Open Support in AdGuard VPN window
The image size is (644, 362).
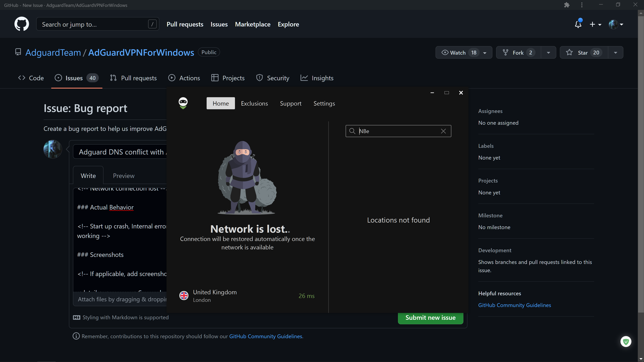coord(290,103)
